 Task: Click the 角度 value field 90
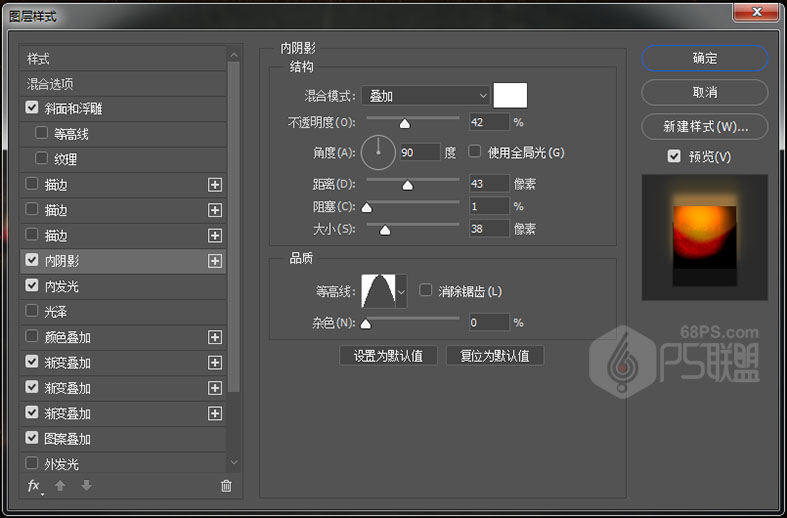click(x=420, y=152)
